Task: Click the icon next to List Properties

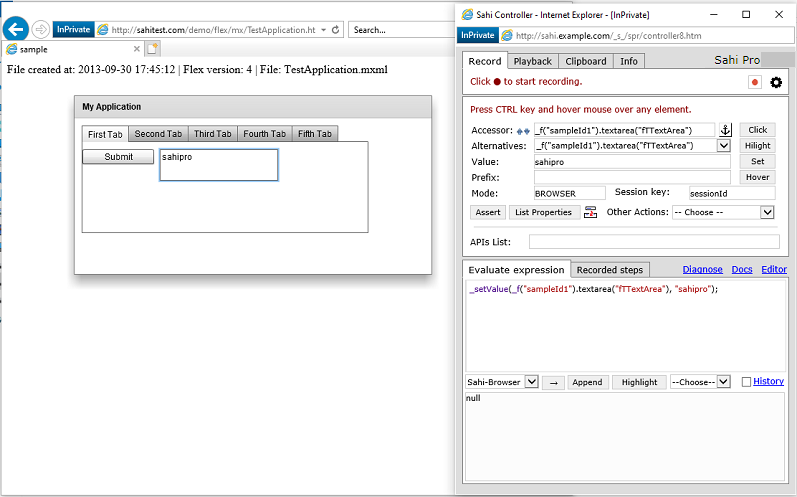Action: (591, 212)
